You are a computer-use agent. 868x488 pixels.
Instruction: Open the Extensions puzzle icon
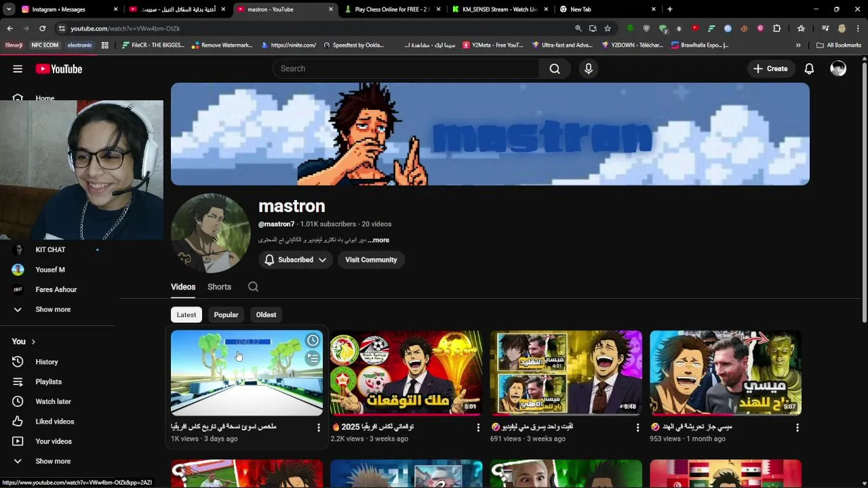click(x=777, y=28)
